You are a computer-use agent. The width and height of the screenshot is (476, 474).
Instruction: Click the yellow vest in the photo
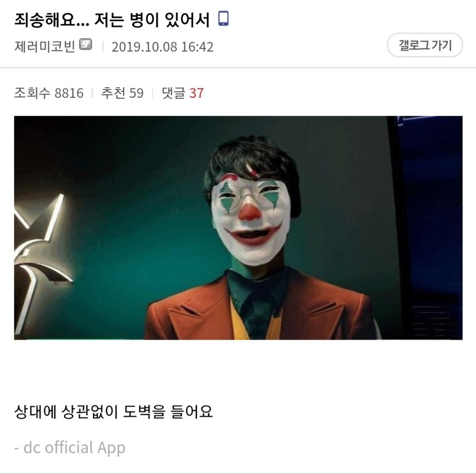240,322
